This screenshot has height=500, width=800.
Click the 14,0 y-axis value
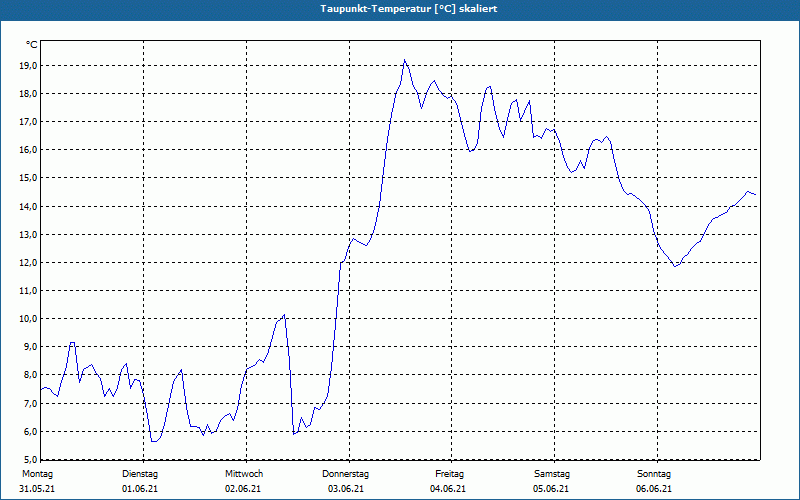pos(28,207)
